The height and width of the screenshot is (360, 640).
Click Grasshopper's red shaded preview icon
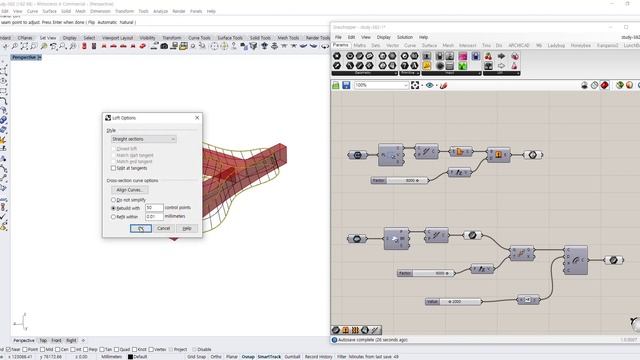tap(604, 85)
